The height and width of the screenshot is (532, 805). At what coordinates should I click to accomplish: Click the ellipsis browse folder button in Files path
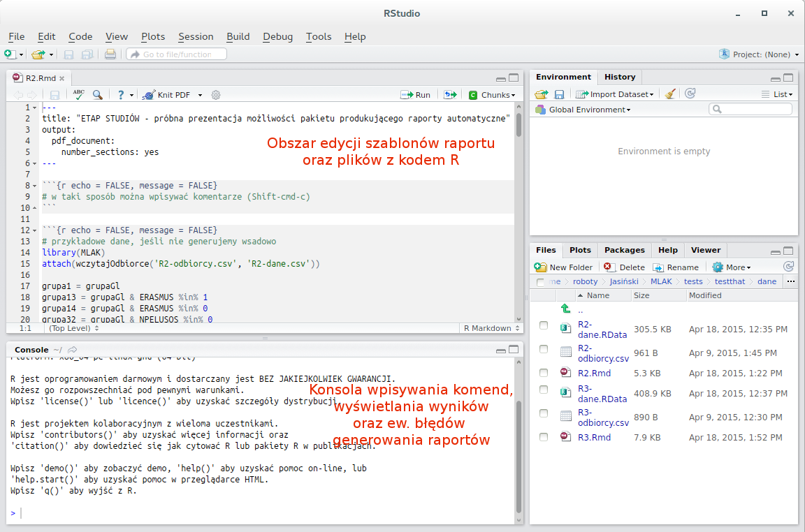point(790,281)
